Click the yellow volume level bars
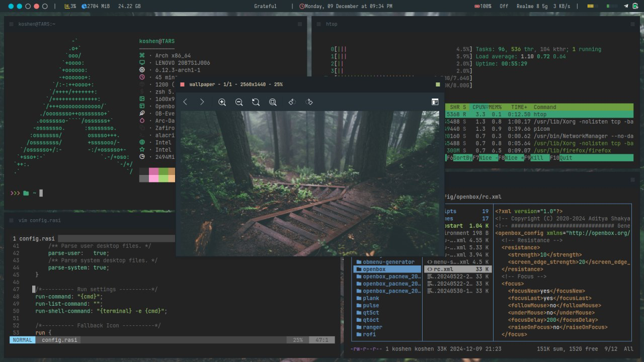 592,6
